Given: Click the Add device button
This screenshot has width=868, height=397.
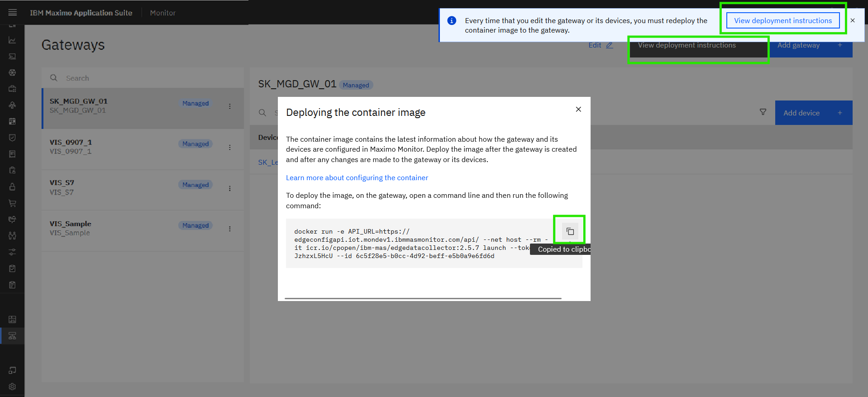Looking at the screenshot, I should [814, 113].
